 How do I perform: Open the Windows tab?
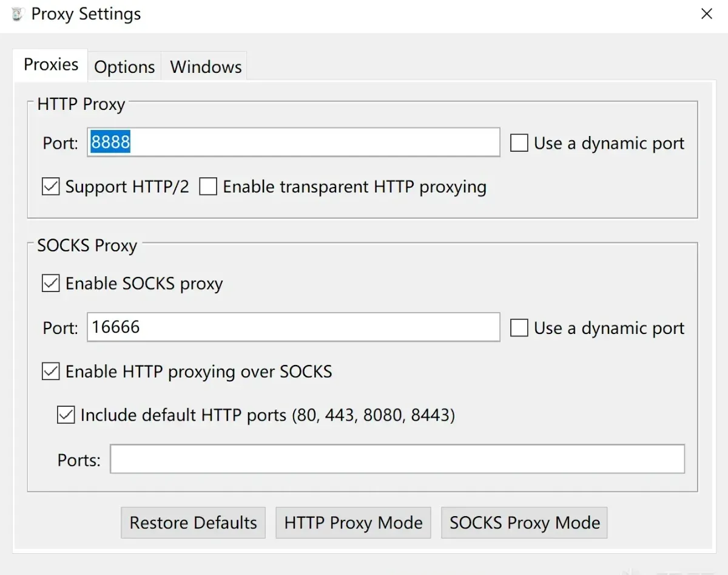click(206, 67)
